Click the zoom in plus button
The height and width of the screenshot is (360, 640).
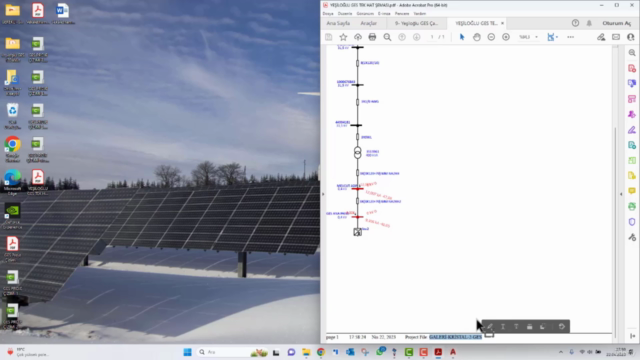506,37
